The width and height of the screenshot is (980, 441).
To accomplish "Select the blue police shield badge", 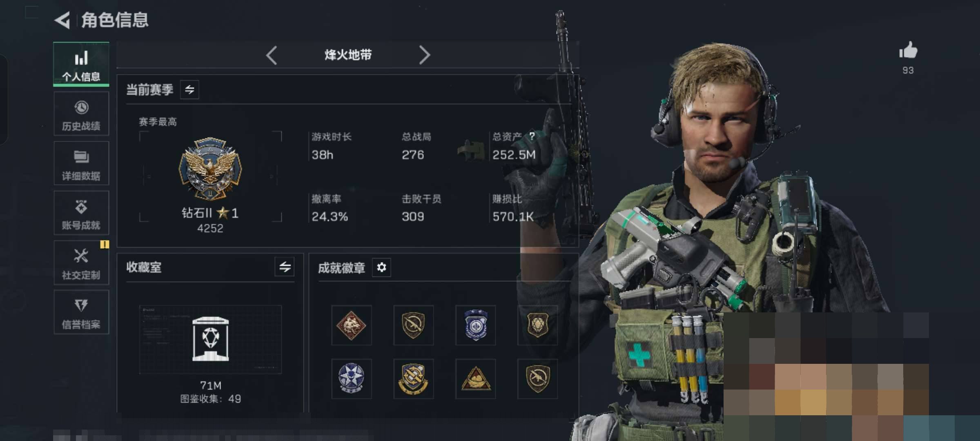I will pyautogui.click(x=475, y=325).
